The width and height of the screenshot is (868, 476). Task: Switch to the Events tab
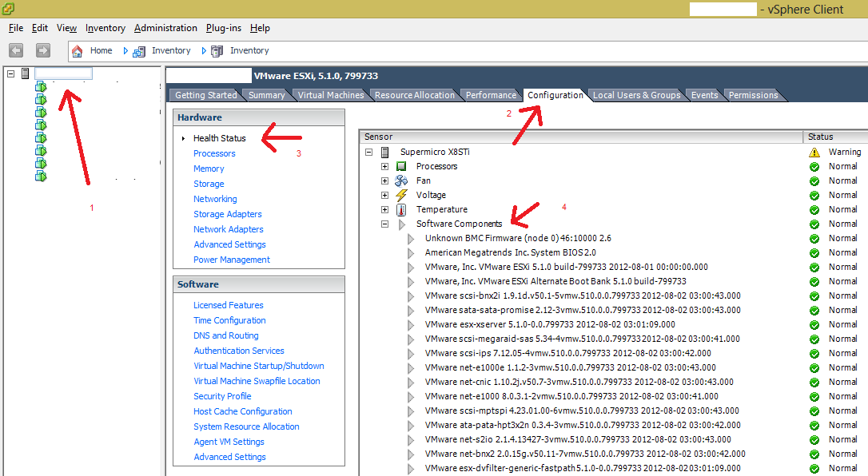point(704,95)
